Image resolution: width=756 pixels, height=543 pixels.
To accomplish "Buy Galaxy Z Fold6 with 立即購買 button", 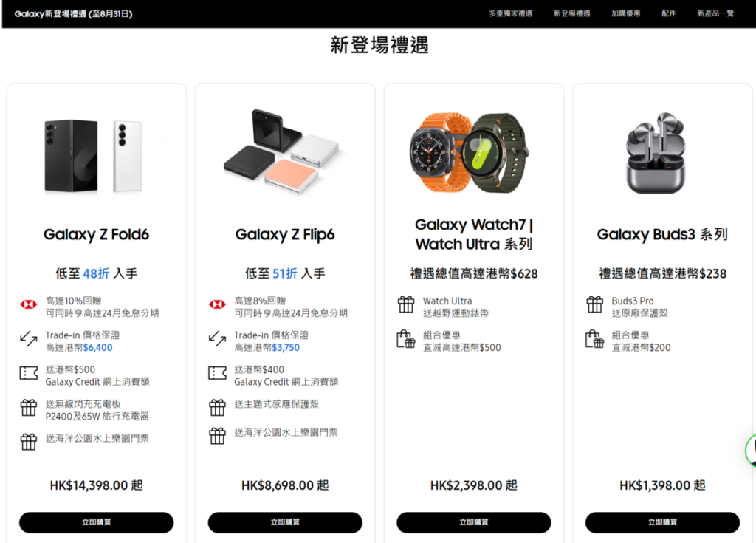I will click(x=97, y=522).
